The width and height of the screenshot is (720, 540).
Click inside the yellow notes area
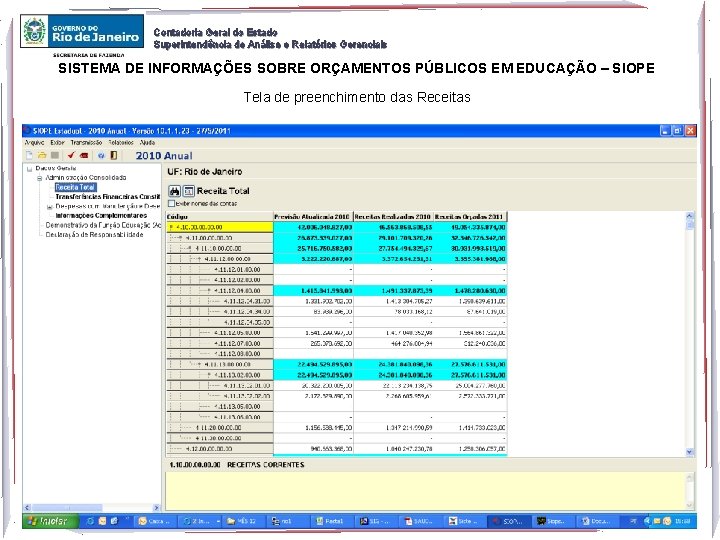(x=425, y=491)
